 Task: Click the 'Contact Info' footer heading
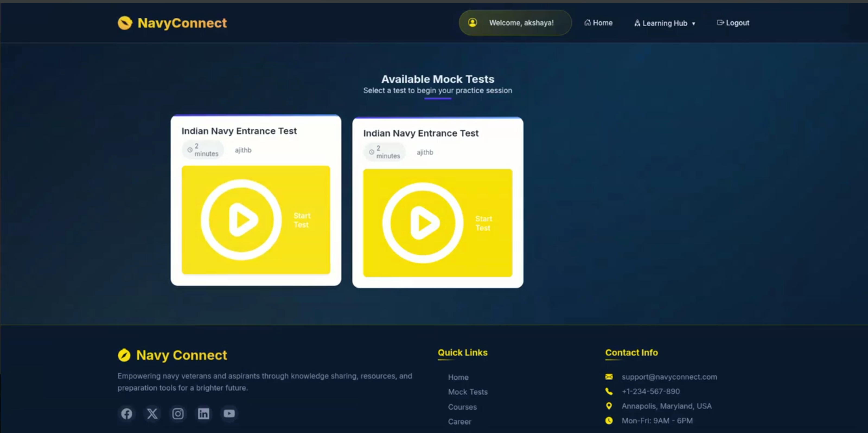[x=631, y=352]
